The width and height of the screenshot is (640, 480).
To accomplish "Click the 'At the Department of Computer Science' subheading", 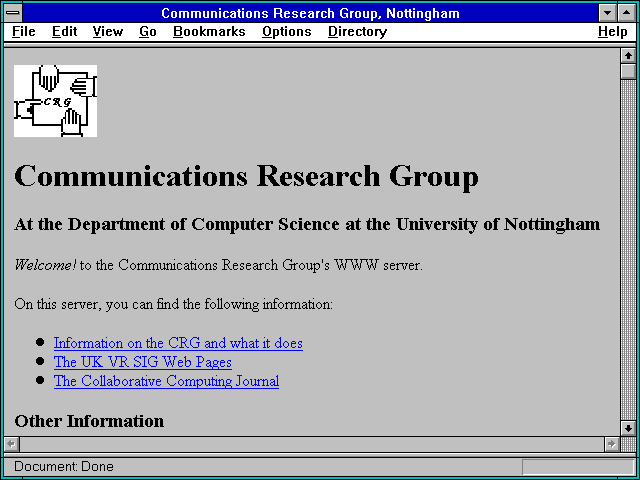I will point(307,224).
